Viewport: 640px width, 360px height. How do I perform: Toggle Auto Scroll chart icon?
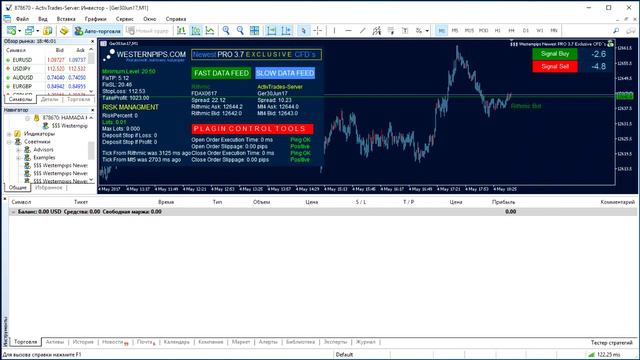tap(271, 31)
